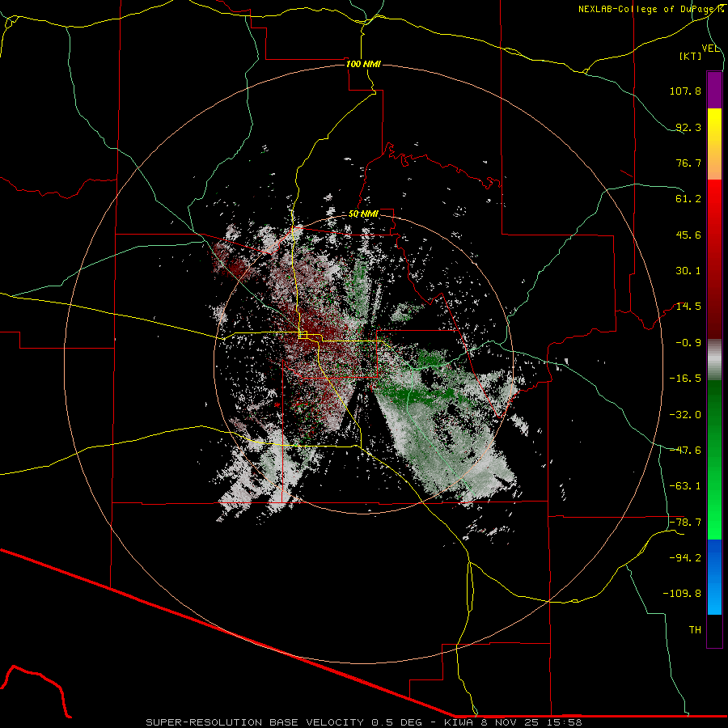The height and width of the screenshot is (728, 728).
Task: Click the blue segment of the color bar
Action: pos(714,577)
